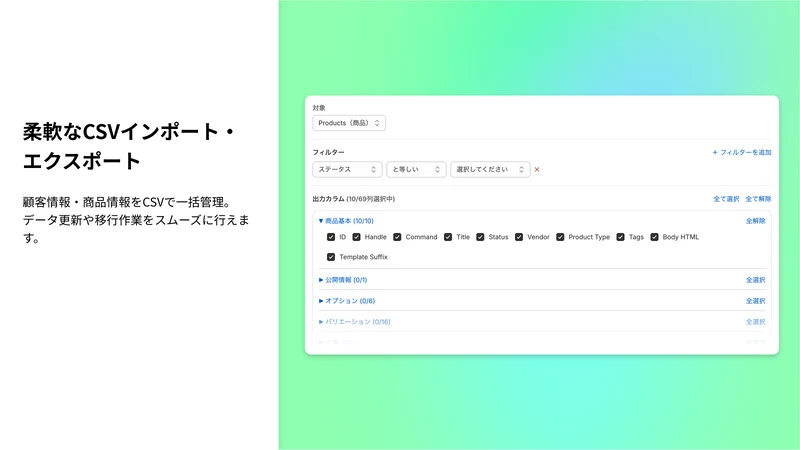
Task: Collapse the 商品基本 (10/10) section
Action: (346, 221)
